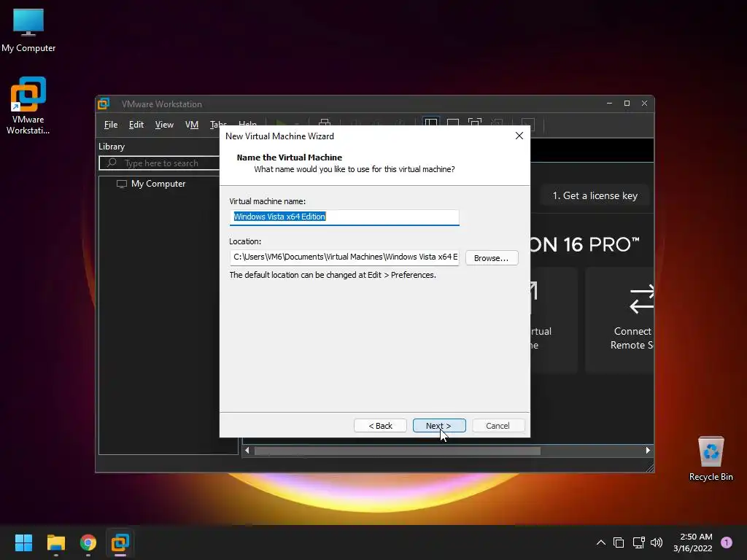The image size is (747, 560).
Task: Minimize the VMware Workstation window
Action: click(609, 104)
